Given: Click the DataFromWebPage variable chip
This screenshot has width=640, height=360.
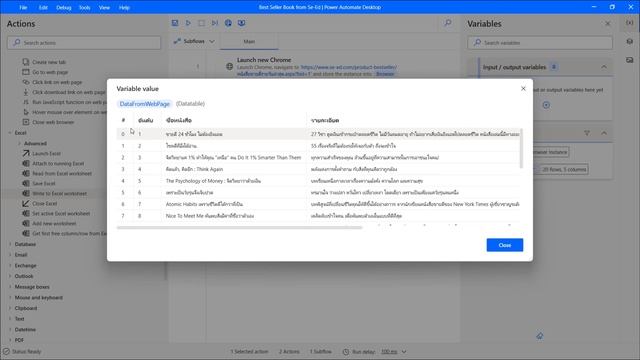Looking at the screenshot, I should click(x=144, y=104).
